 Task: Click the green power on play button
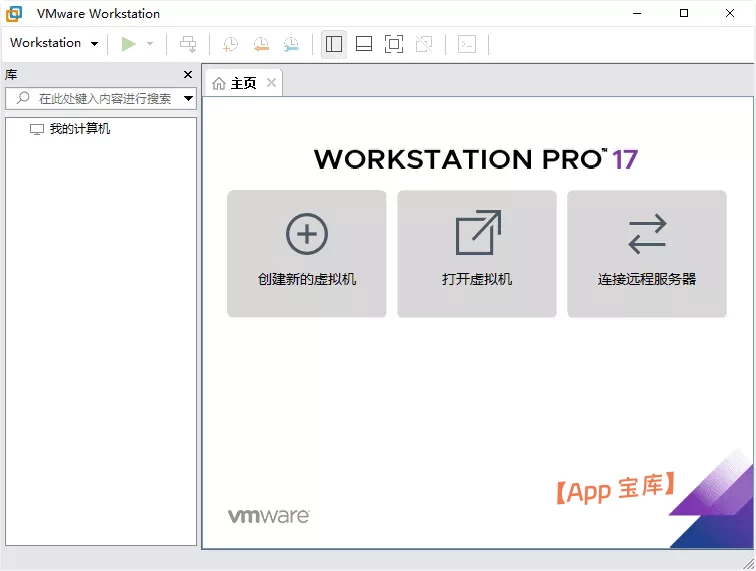[x=128, y=44]
